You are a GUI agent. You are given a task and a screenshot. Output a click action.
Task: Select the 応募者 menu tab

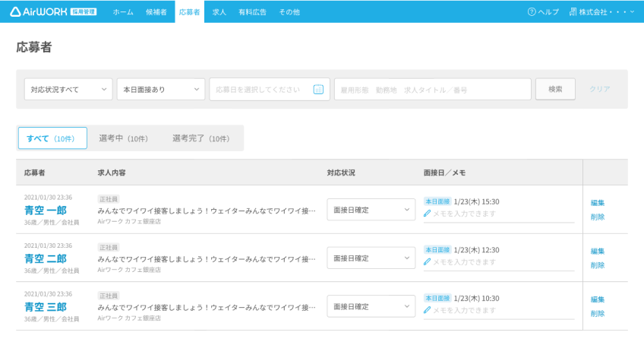pos(189,12)
